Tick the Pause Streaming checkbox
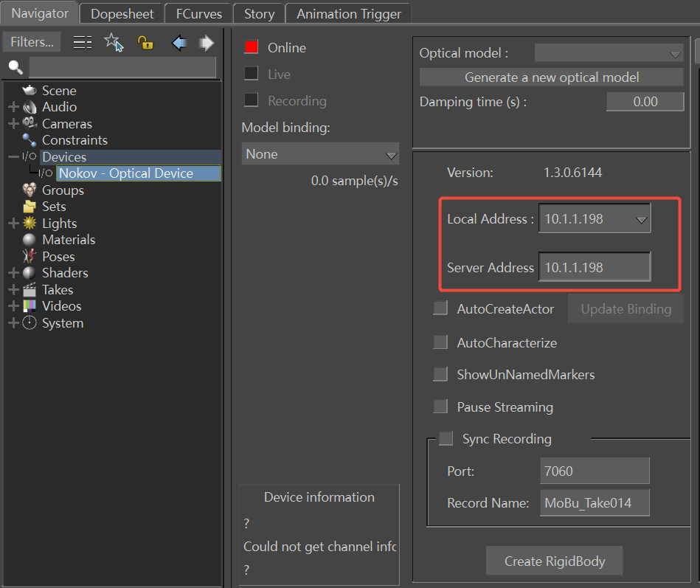Screen dimensions: 700x588 pos(440,407)
